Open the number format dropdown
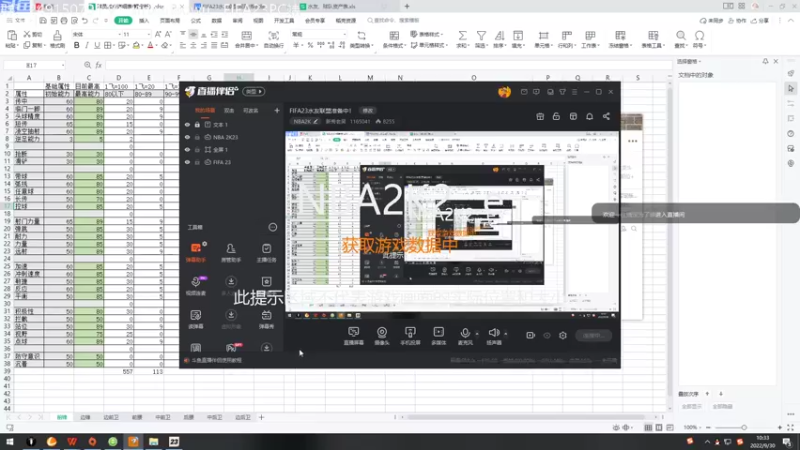Image resolution: width=800 pixels, height=450 pixels. point(344,34)
